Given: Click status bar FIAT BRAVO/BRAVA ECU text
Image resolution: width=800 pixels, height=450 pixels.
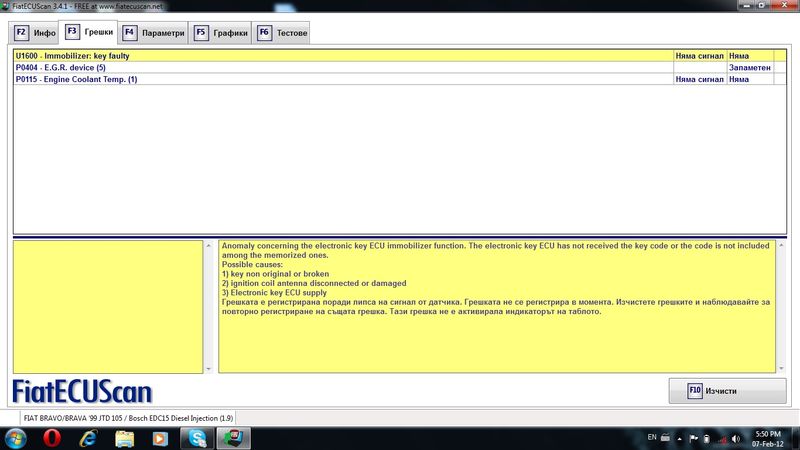Looking at the screenshot, I should (128, 418).
